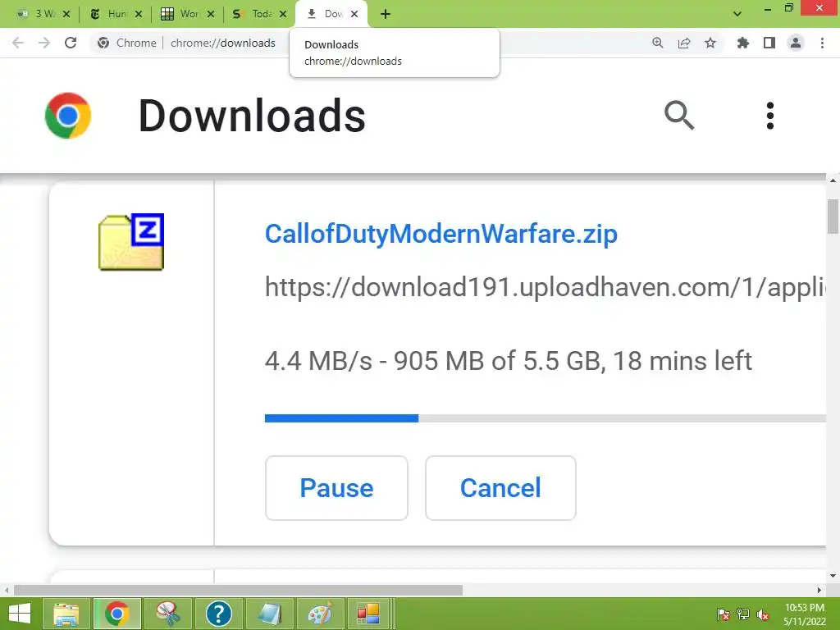The width and height of the screenshot is (840, 630).
Task: Open the notepad taskbar icon
Action: click(x=269, y=614)
